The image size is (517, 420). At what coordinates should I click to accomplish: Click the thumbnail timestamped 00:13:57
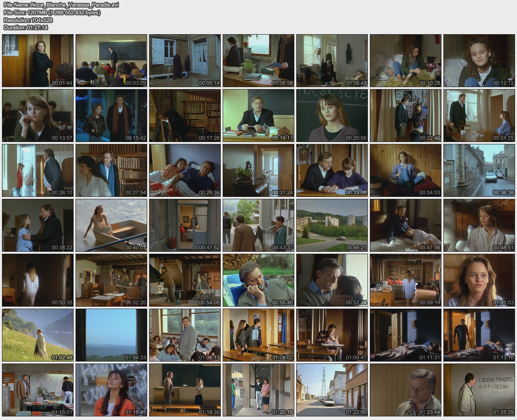tap(38, 115)
